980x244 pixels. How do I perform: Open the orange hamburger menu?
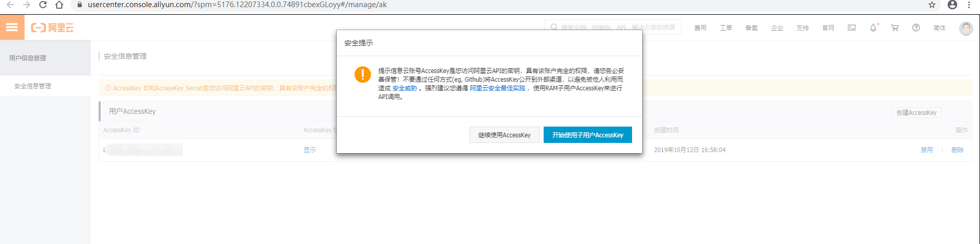12,27
